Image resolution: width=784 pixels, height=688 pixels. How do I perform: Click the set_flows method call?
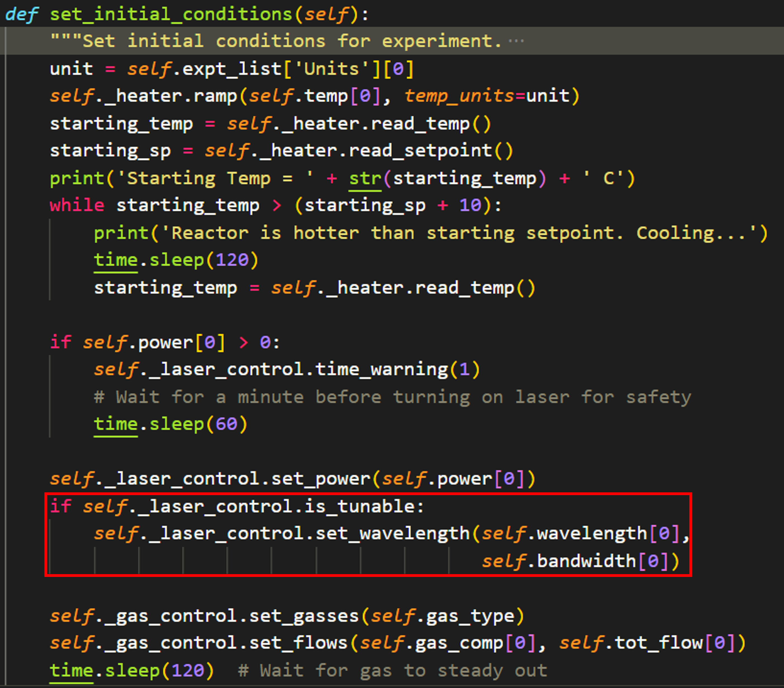pos(298,643)
